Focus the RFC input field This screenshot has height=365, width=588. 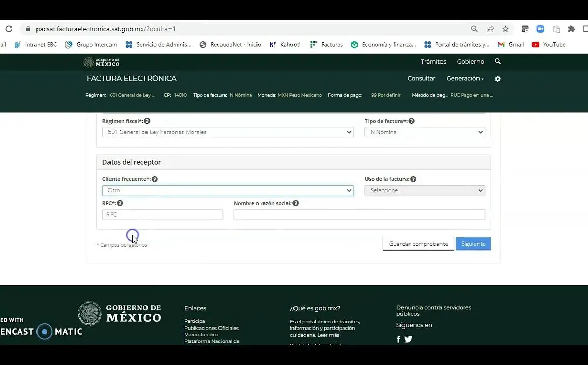[x=162, y=214]
